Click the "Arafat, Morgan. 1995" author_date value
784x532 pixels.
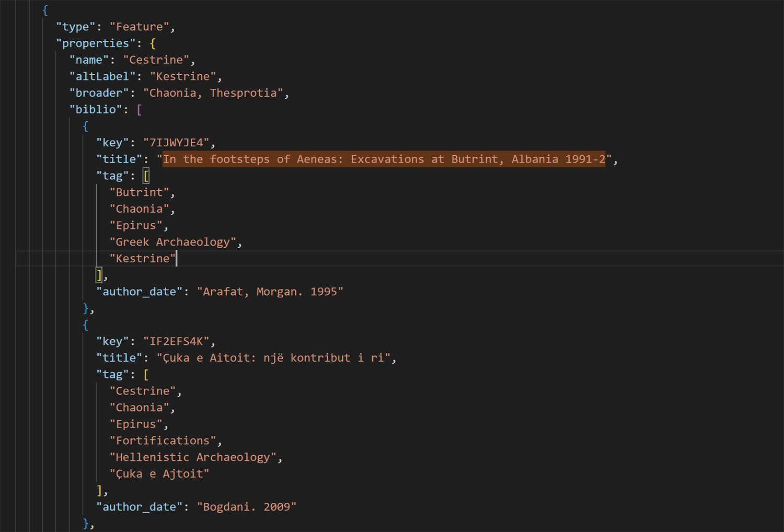270,292
